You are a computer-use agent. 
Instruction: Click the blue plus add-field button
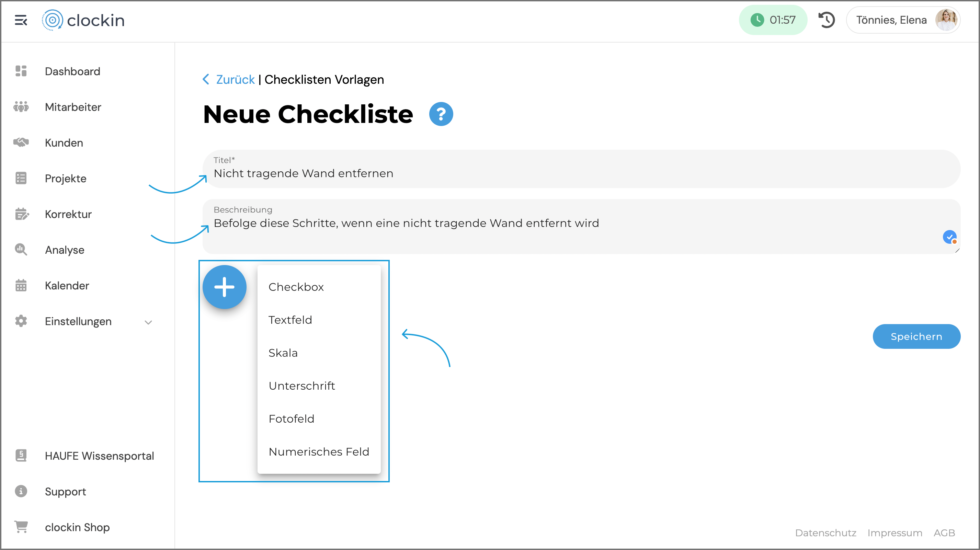point(224,287)
